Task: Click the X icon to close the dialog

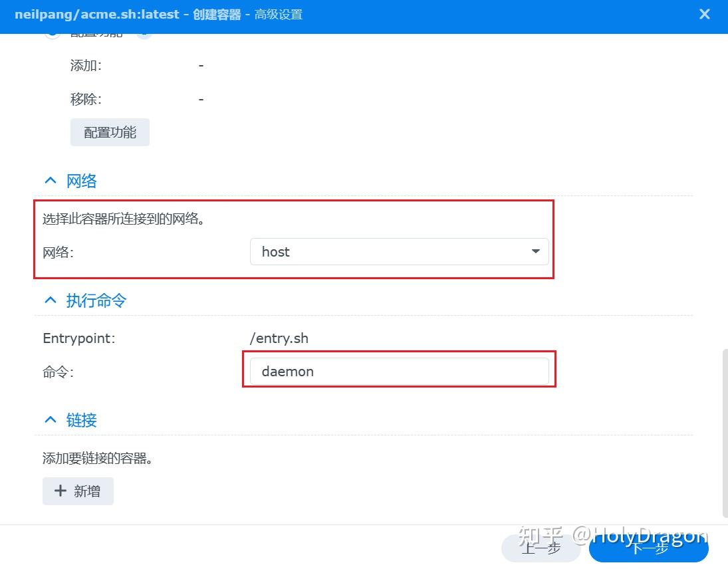Action: (704, 13)
